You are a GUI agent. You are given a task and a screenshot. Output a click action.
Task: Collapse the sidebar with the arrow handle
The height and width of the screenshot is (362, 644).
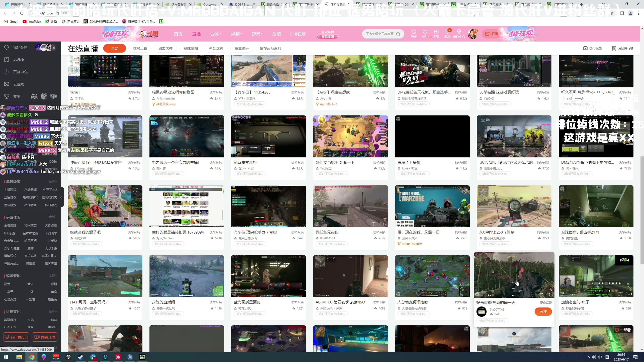tap(61, 197)
